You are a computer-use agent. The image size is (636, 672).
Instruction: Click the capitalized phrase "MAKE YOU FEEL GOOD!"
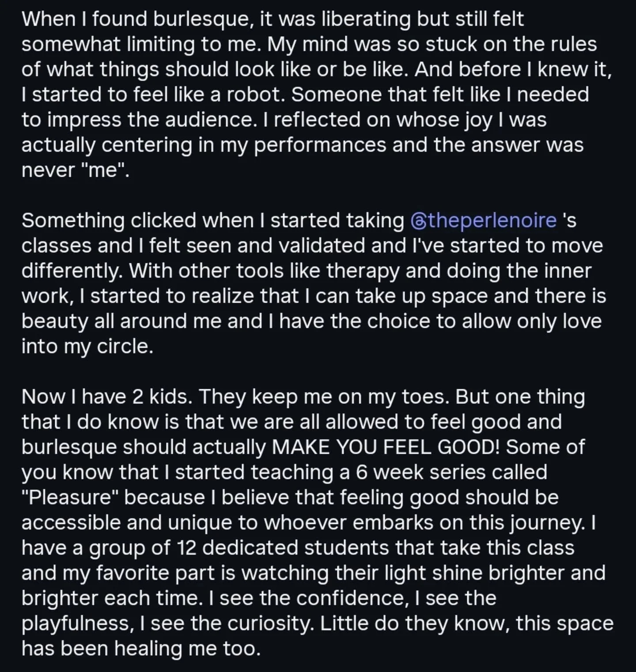(x=386, y=447)
